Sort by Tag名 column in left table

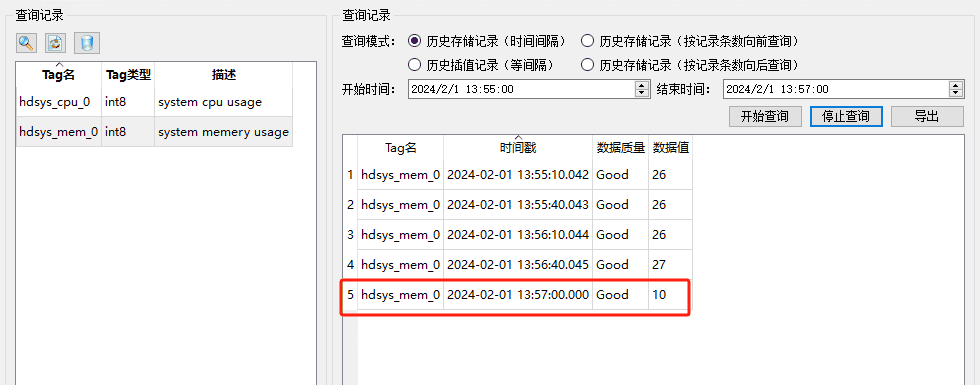[x=59, y=74]
